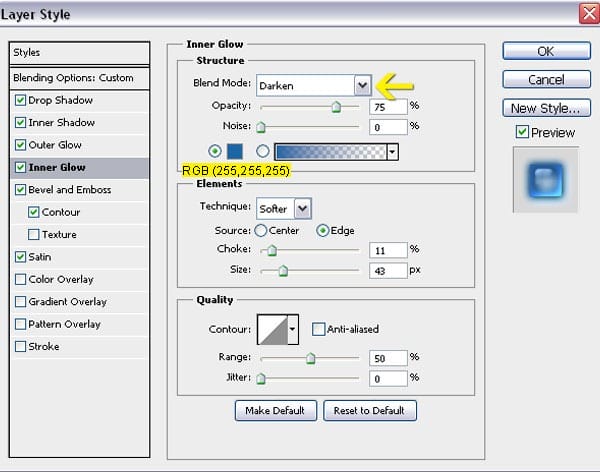Click the Contour curve thumbnail
The height and width of the screenshot is (472, 600).
tap(272, 329)
